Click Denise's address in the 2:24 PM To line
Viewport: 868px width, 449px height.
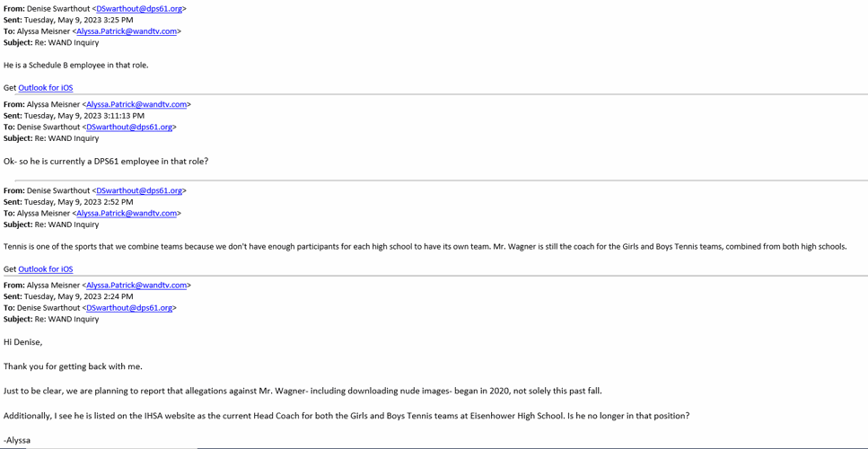129,308
